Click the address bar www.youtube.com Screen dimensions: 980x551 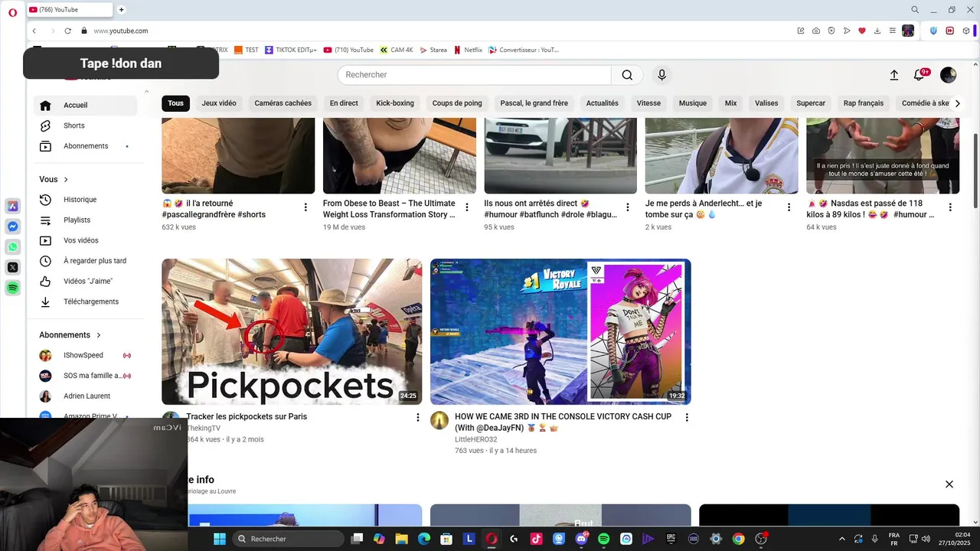coord(121,31)
